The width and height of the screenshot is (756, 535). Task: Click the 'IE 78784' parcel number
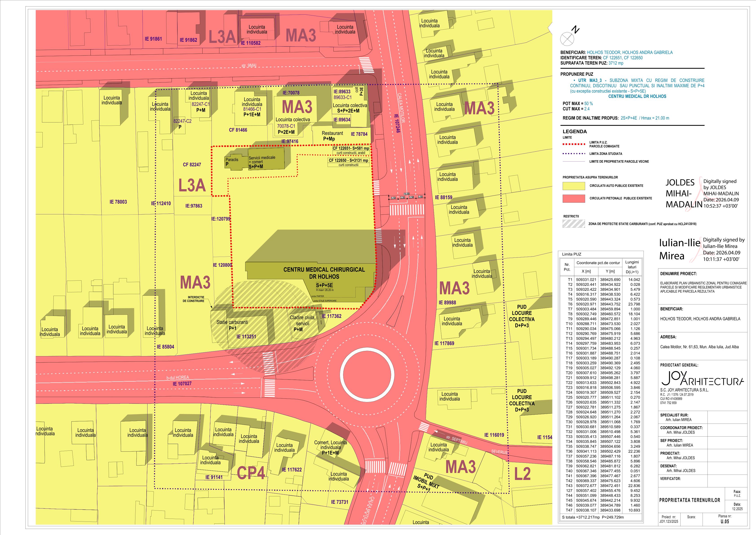[x=359, y=134]
